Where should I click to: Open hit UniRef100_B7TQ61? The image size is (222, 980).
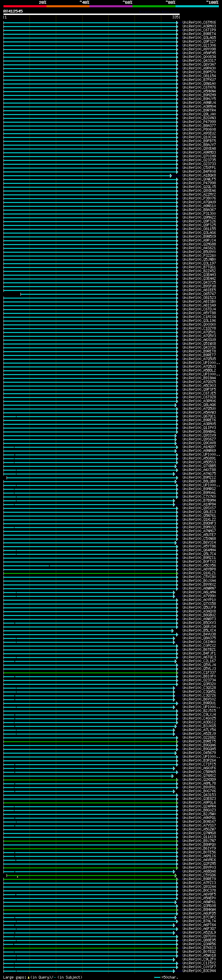pos(199,267)
